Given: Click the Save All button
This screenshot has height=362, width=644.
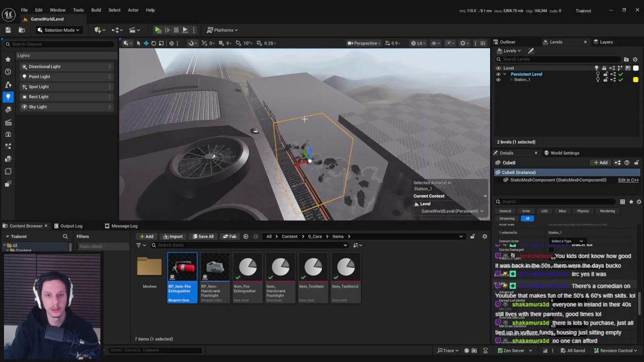Looking at the screenshot, I should [x=203, y=236].
